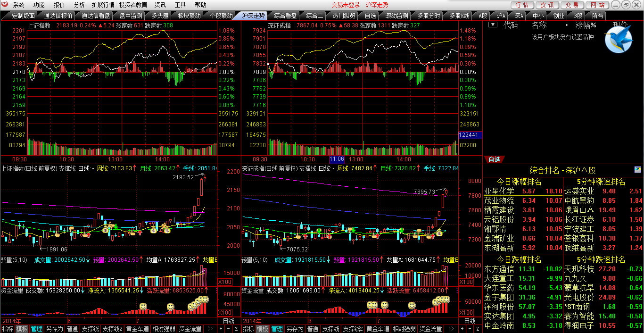Open the dropdown arrow beside 代码 column

493,25
